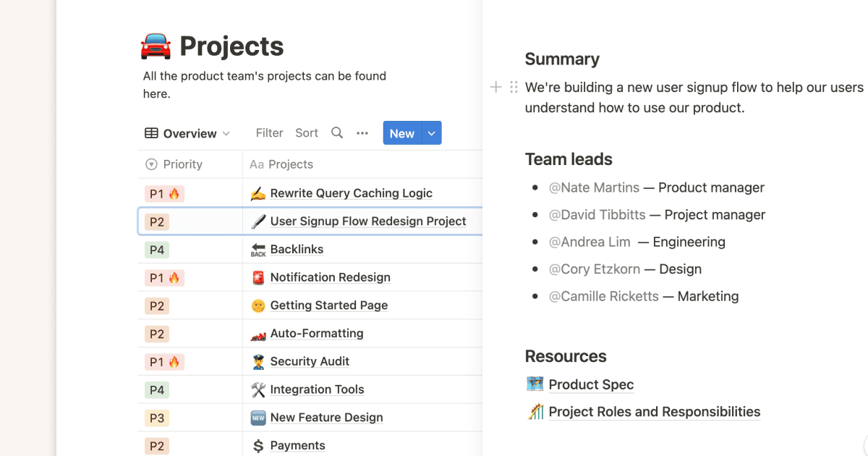This screenshot has height=456, width=868.
Task: Click the table view icon beside Overview
Action: pos(150,133)
